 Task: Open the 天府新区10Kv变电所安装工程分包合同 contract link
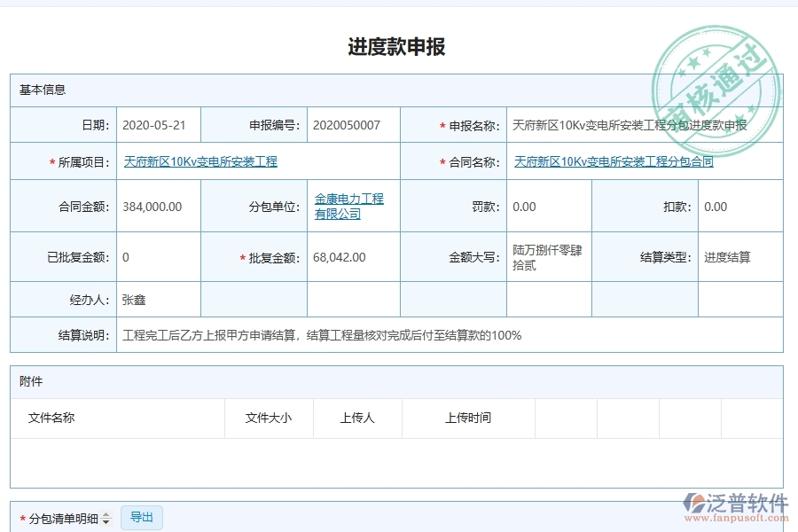coord(613,162)
